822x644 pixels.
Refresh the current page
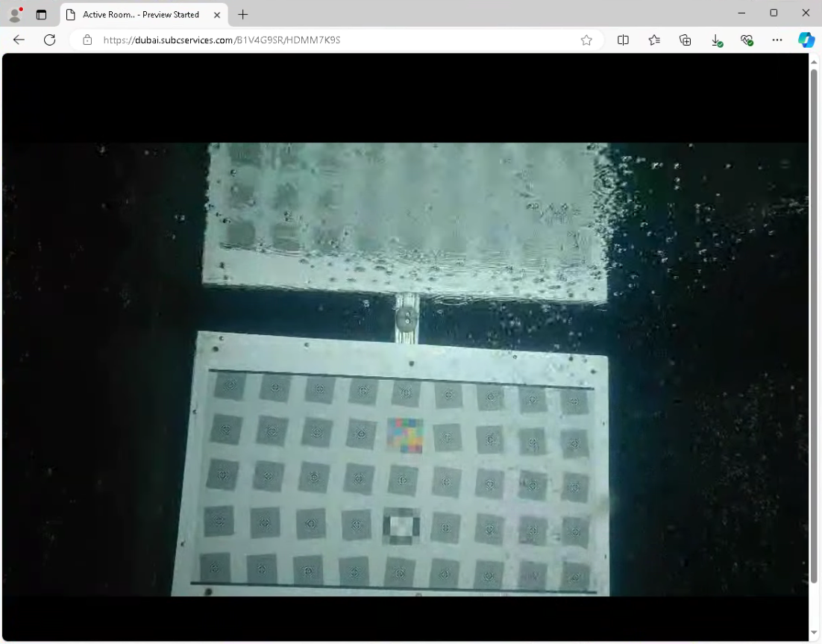tap(49, 40)
